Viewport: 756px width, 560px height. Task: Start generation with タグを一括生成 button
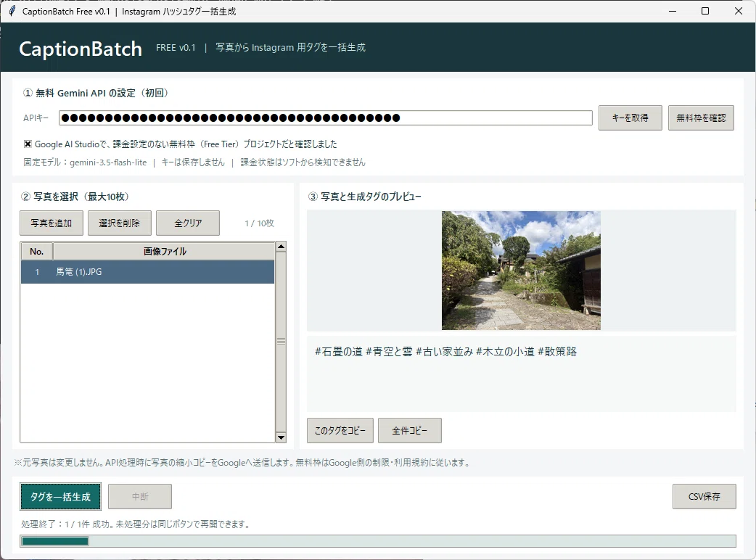(x=61, y=497)
